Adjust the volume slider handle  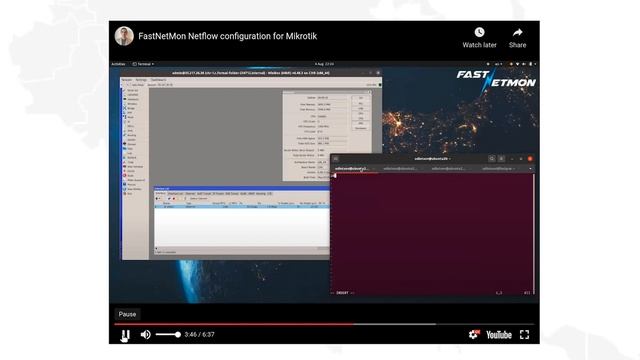coord(178,335)
